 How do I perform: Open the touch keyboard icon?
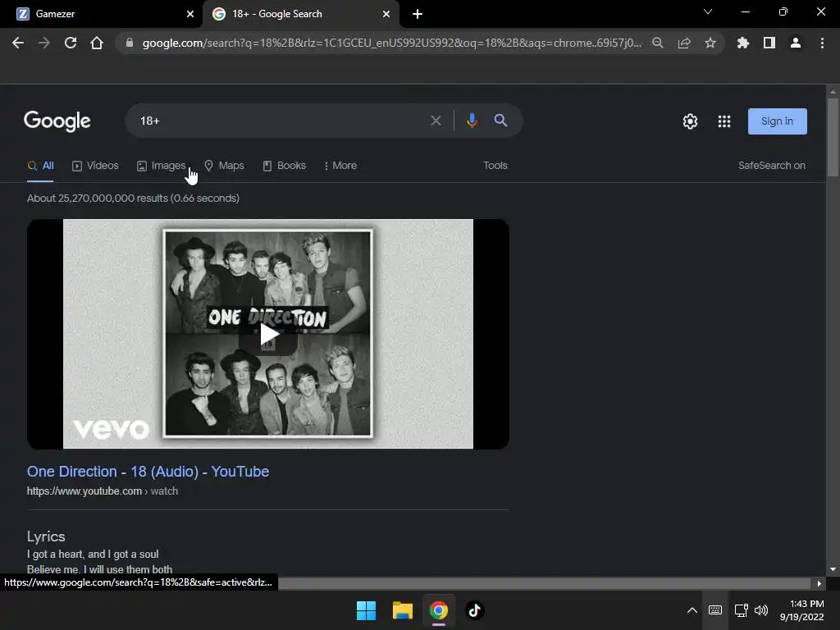tap(715, 610)
